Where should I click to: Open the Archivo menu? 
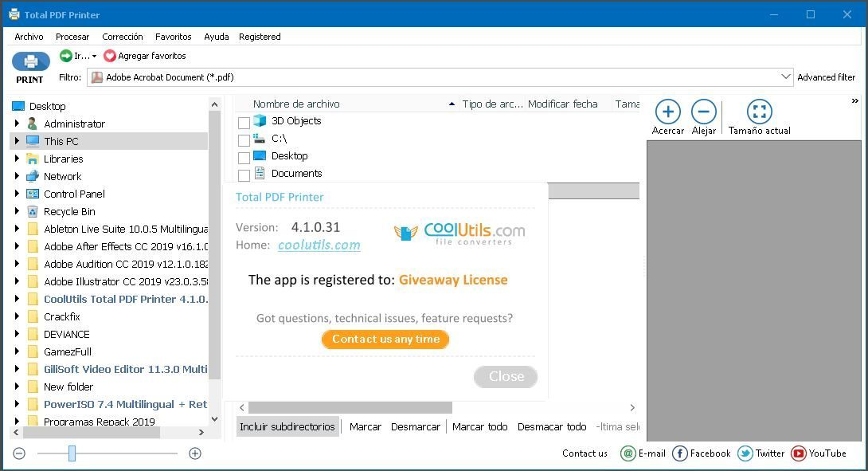coord(29,37)
